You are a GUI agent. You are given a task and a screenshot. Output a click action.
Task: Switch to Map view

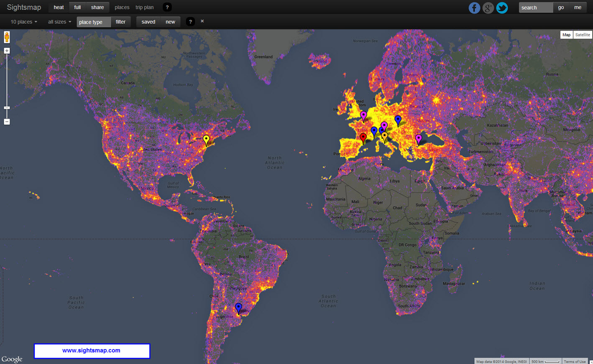click(566, 35)
